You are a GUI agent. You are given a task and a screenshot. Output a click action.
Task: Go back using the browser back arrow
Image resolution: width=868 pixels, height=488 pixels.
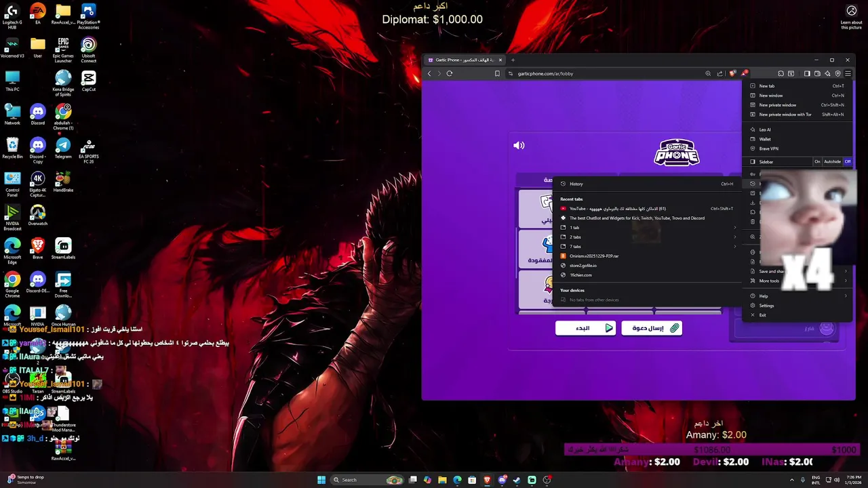coord(429,73)
